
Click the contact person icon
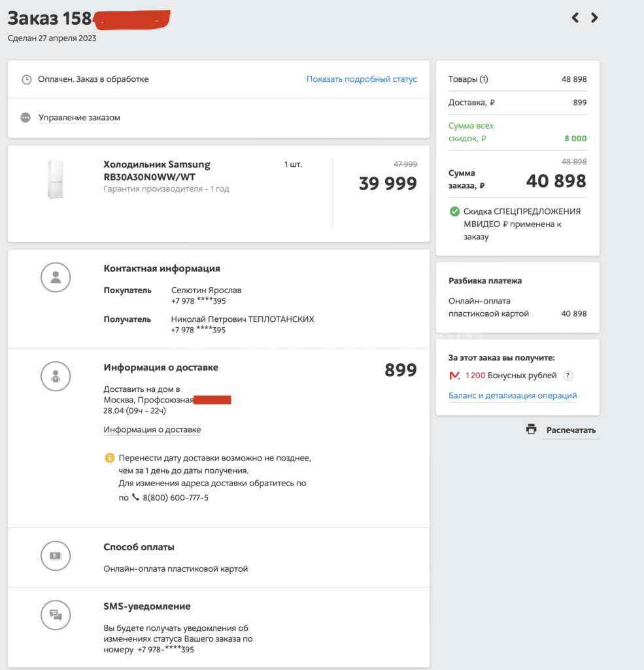click(x=56, y=277)
